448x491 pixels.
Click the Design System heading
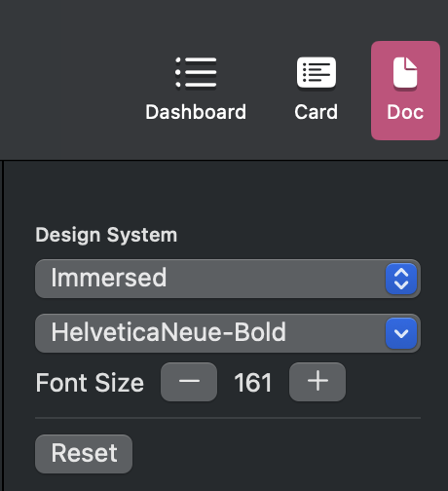pyautogui.click(x=106, y=235)
